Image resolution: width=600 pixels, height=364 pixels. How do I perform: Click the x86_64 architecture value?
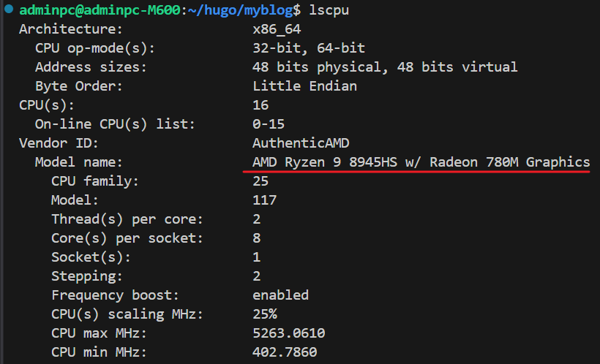coord(277,29)
